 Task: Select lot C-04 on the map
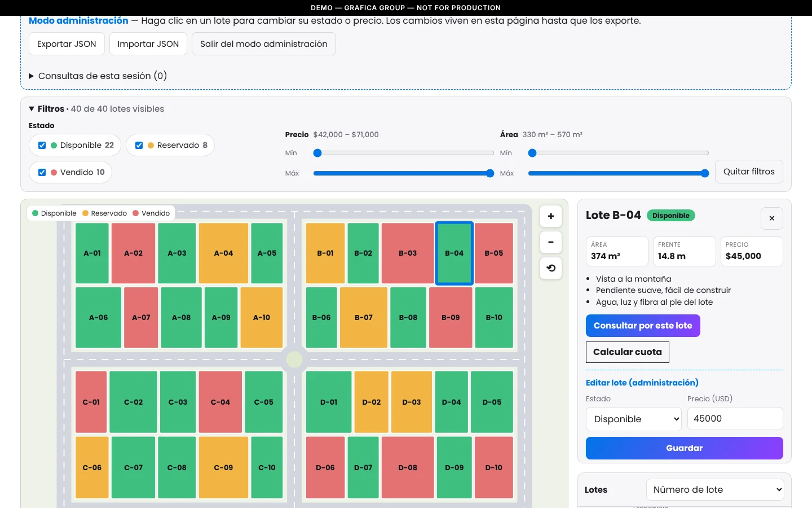click(220, 402)
